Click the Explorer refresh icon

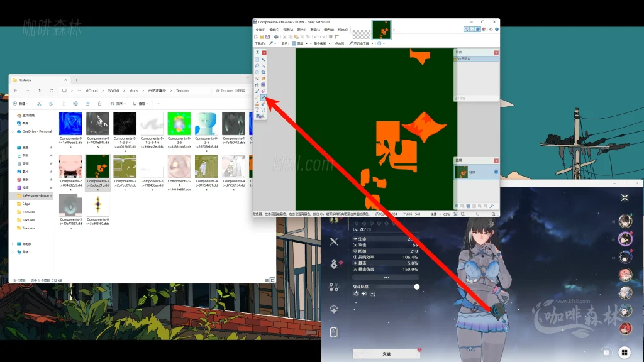click(52, 90)
